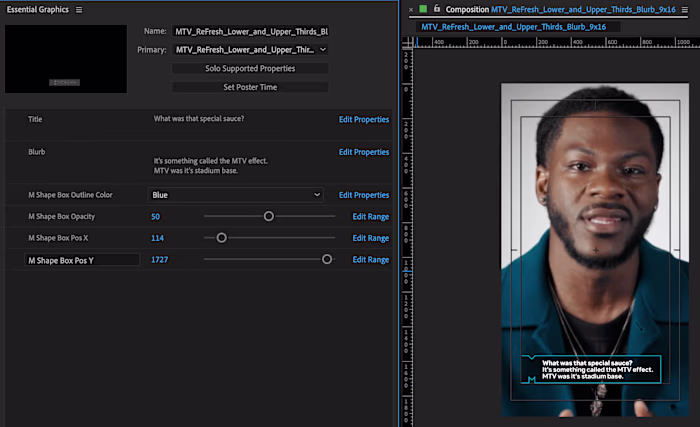Click Solo Supported Properties button

click(250, 68)
